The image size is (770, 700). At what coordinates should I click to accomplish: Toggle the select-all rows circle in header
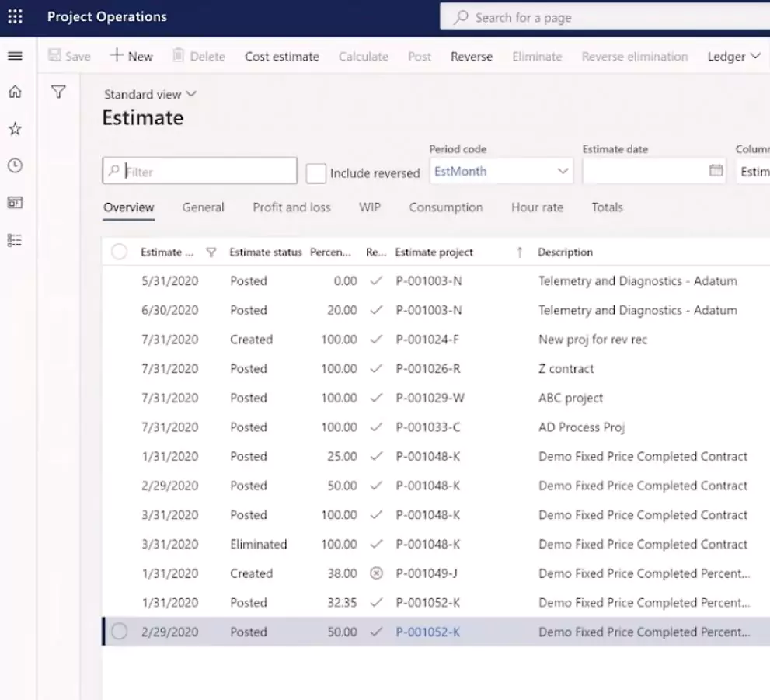119,252
